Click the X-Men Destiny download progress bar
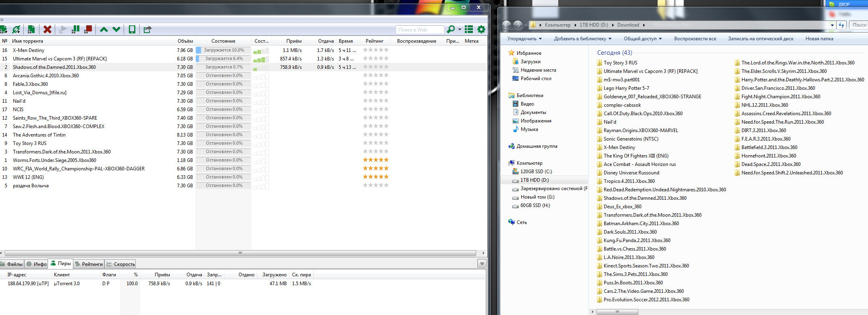This screenshot has height=315, width=868. (x=224, y=50)
